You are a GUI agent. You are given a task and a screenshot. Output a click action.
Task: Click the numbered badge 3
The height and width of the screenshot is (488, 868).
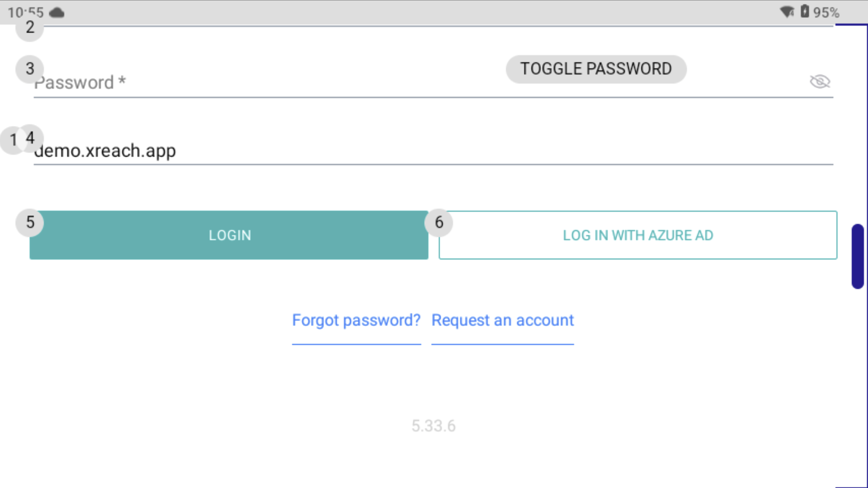coord(30,69)
